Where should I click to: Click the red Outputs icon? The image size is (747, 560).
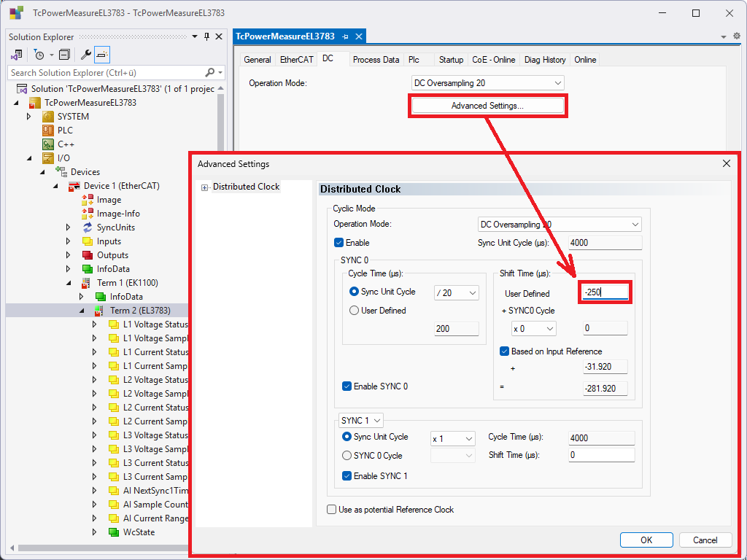[x=88, y=254]
